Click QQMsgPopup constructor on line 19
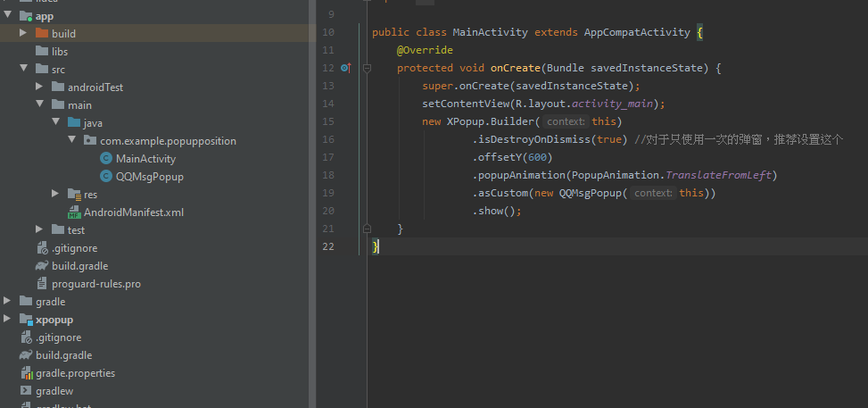This screenshot has height=408, width=868. point(591,193)
